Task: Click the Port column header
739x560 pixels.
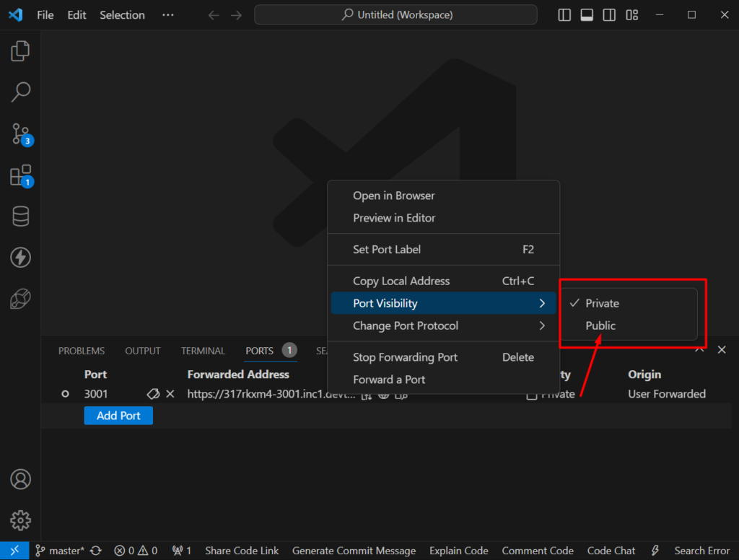Action: point(95,375)
